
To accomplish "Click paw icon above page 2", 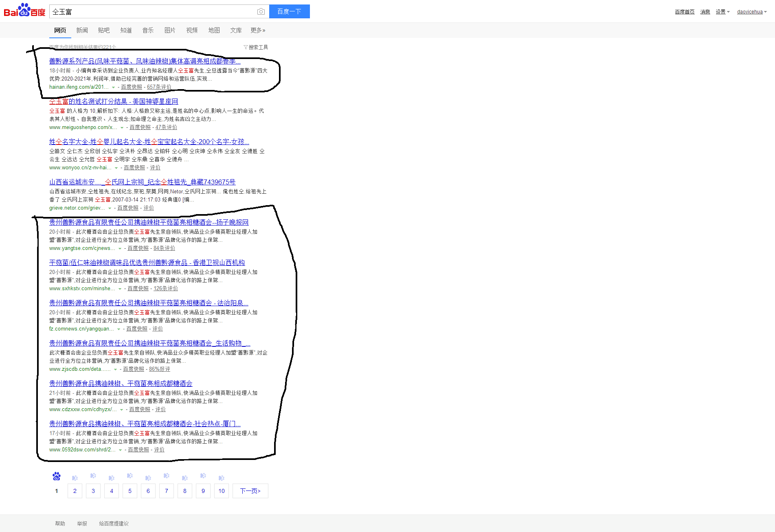I will 75,478.
